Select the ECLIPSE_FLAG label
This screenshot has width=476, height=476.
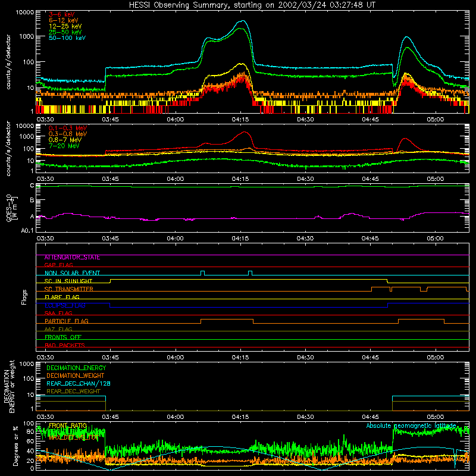(x=65, y=305)
